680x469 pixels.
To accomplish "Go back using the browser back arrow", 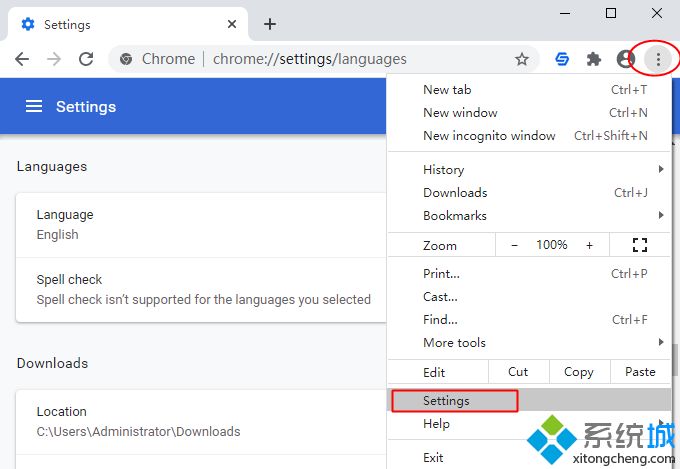I will click(x=22, y=59).
